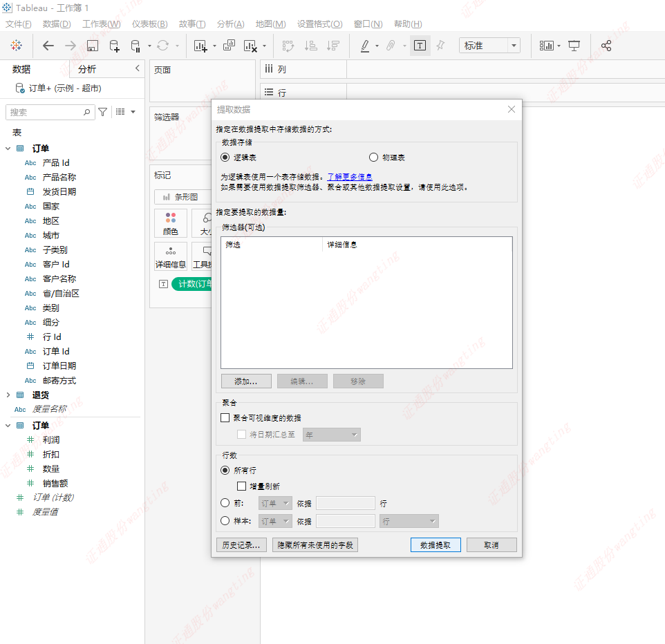Clear the sheet icon
The height and width of the screenshot is (644, 665).
click(x=250, y=46)
